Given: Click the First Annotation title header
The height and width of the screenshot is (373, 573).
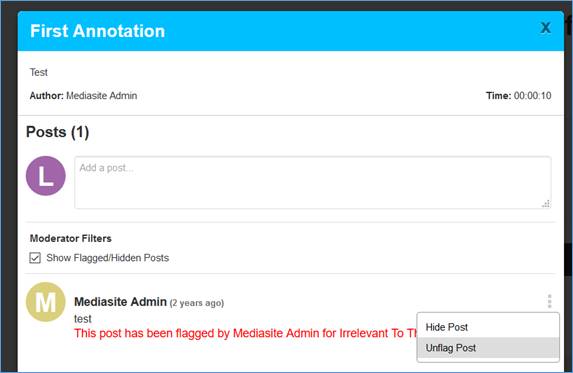Looking at the screenshot, I should tap(97, 31).
